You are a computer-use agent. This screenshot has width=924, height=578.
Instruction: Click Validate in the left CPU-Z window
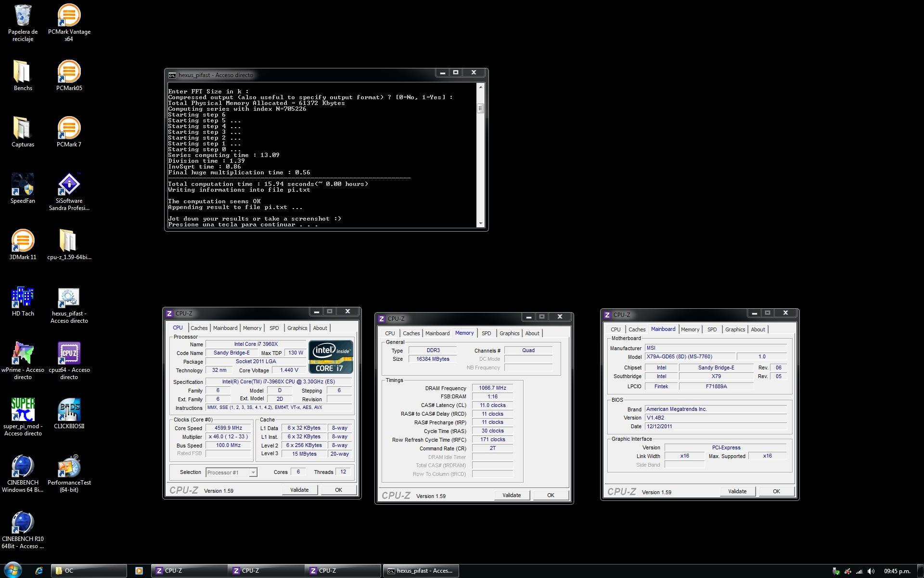point(299,490)
